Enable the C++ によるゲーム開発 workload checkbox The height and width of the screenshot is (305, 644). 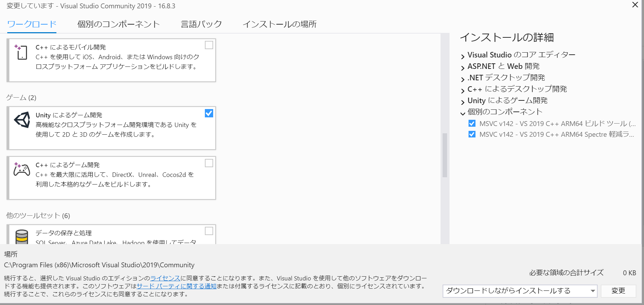(209, 163)
